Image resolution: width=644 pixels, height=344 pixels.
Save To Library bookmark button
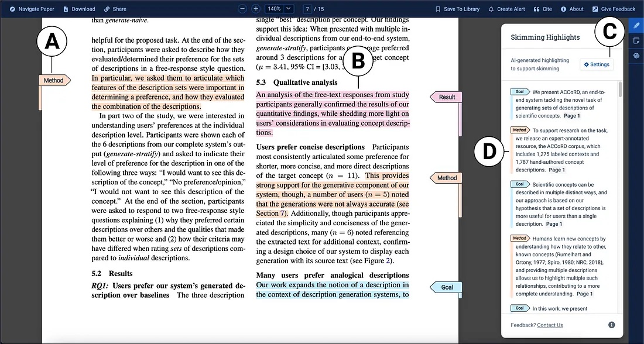(457, 9)
